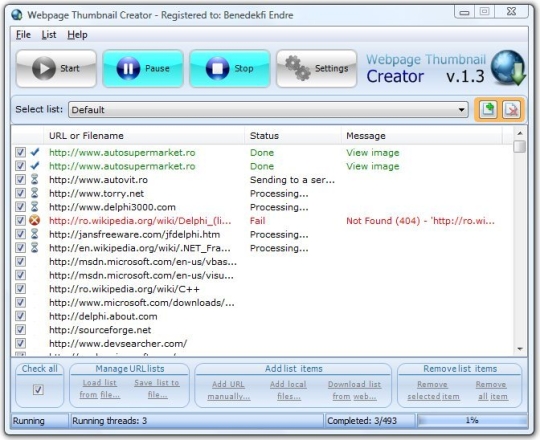Image resolution: width=540 pixels, height=440 pixels.
Task: Click the globe icon in the title bar
Action: click(16, 15)
